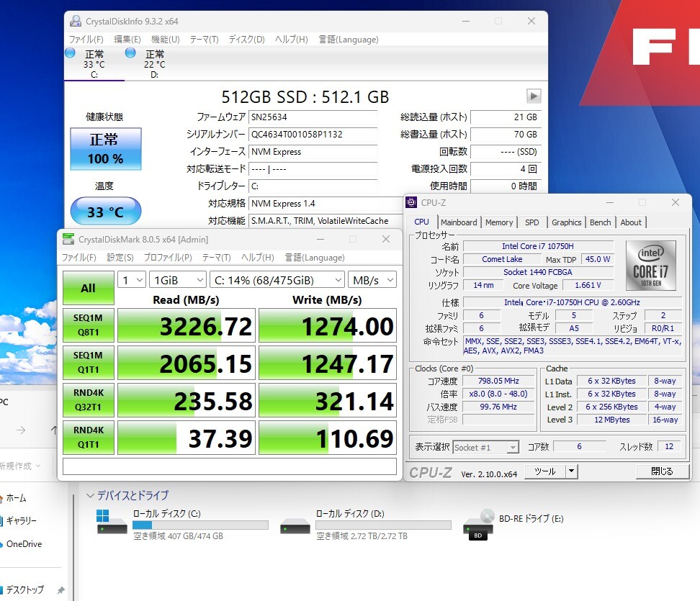Image resolution: width=700 pixels, height=601 pixels.
Task: Click the C: drive usage bar in Explorer
Action: [x=200, y=525]
